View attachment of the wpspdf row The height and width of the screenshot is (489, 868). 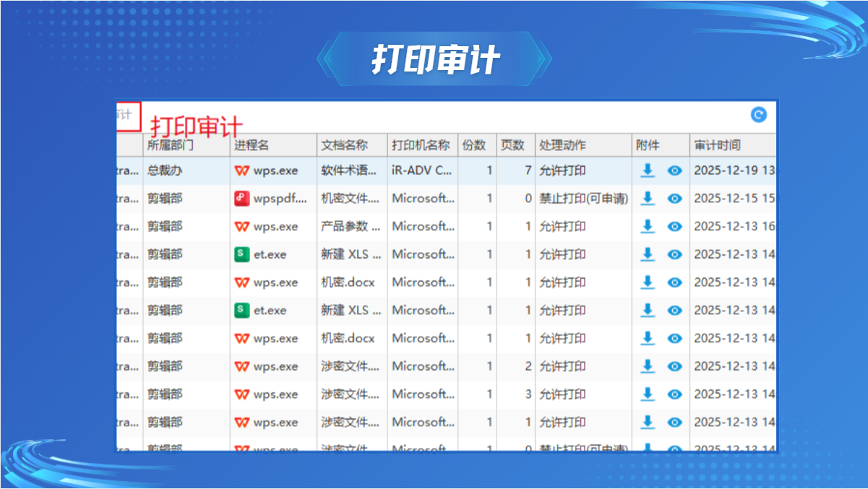point(675,198)
